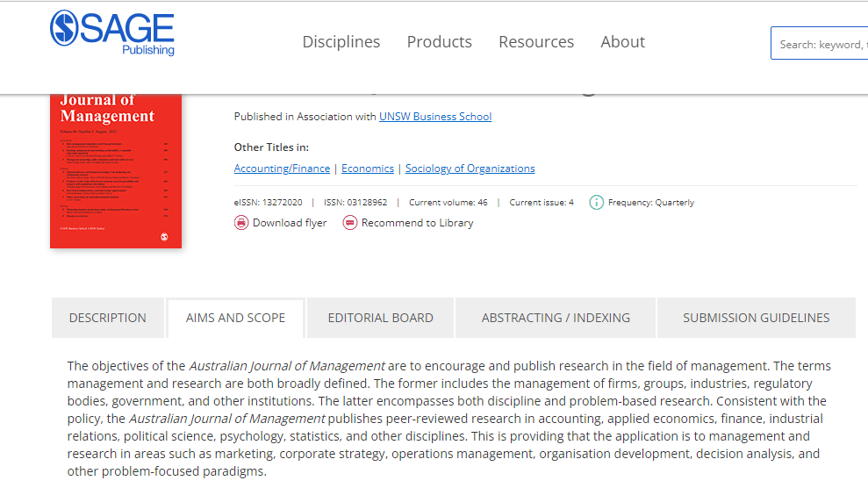
Task: Click the Frequency info icon
Action: (597, 203)
